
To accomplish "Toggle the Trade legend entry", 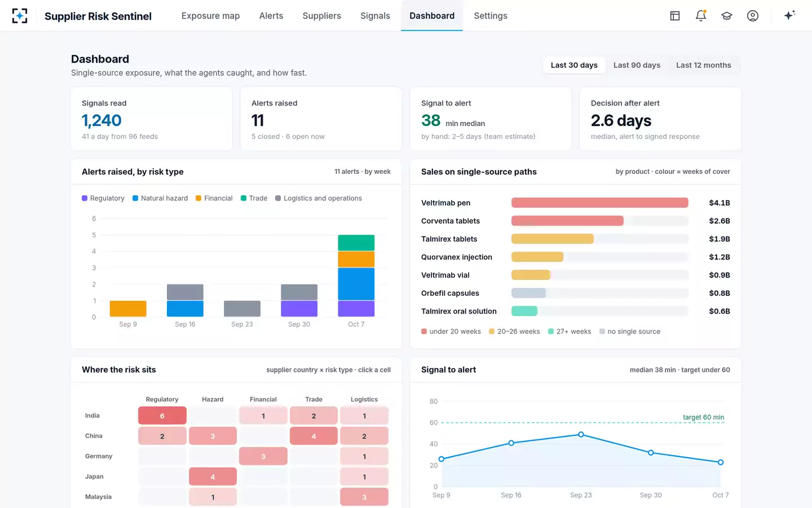I will pyautogui.click(x=254, y=198).
